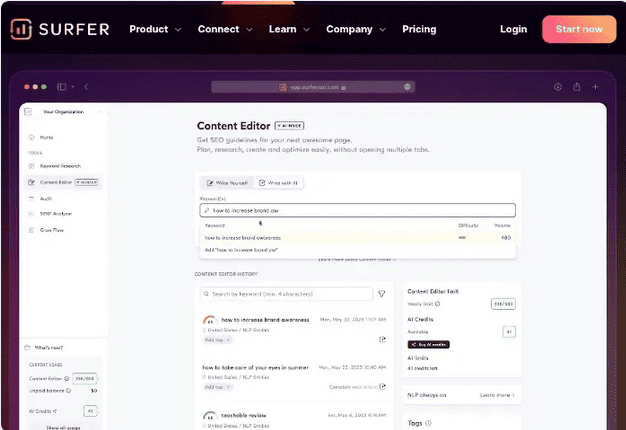Viewport: 626px width, 430px height.
Task: Add tag to the eyes in summer entry
Action: tap(218, 387)
